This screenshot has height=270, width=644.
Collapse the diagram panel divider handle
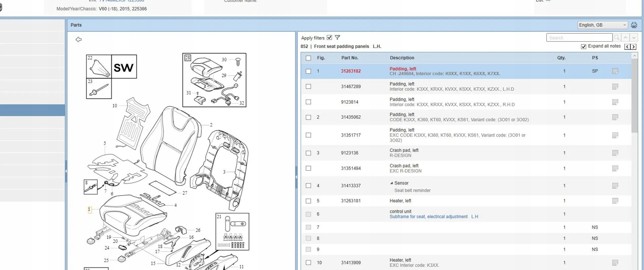point(296,177)
